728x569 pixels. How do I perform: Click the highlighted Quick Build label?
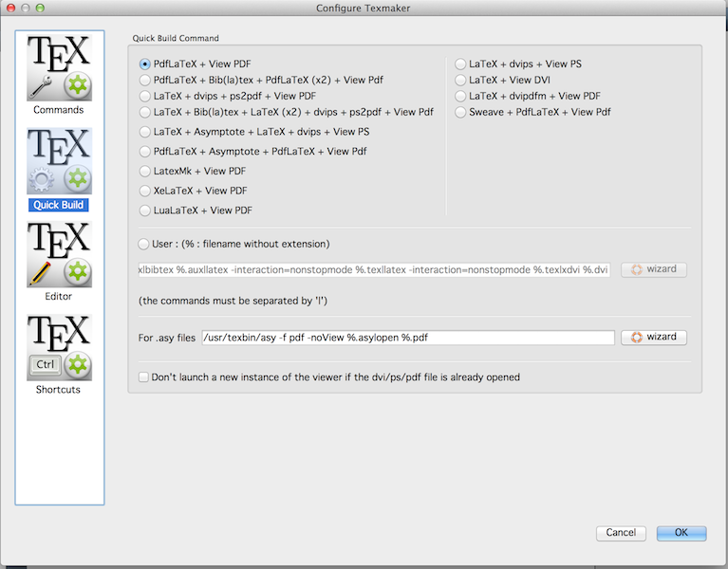[x=59, y=205]
